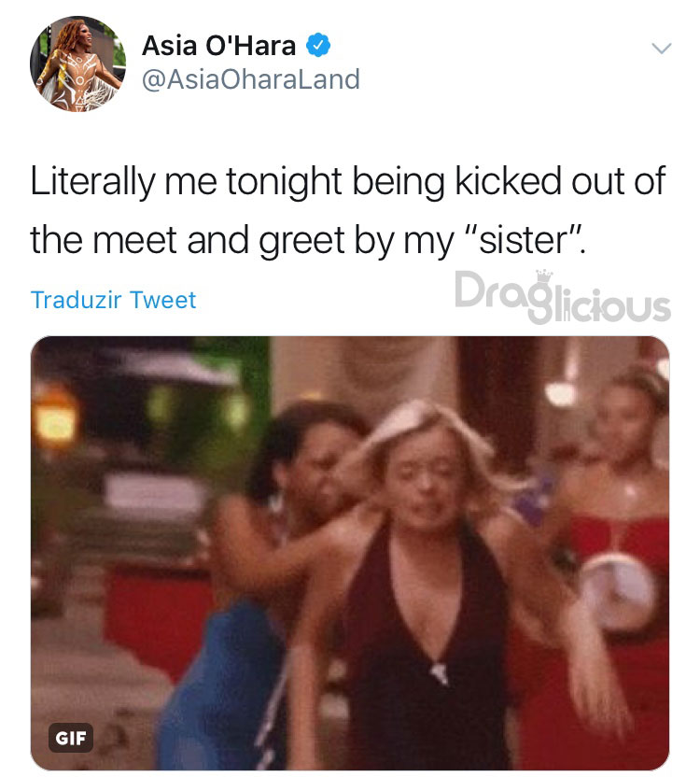Open Asia O'Hara's profile picture
Image resolution: width=700 pixels, height=777 pixels.
click(x=77, y=64)
